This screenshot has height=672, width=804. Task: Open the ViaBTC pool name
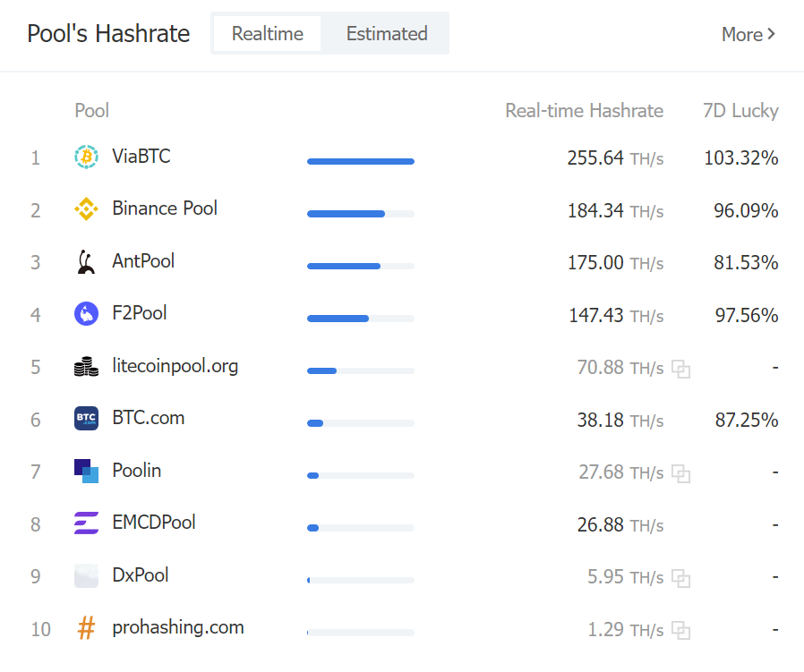coord(141,157)
